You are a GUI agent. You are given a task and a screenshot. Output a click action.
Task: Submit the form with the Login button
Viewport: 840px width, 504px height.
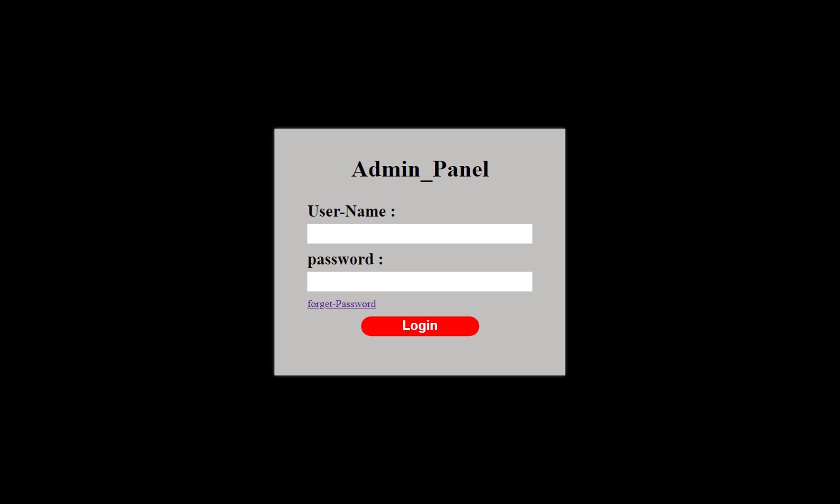pos(420,326)
